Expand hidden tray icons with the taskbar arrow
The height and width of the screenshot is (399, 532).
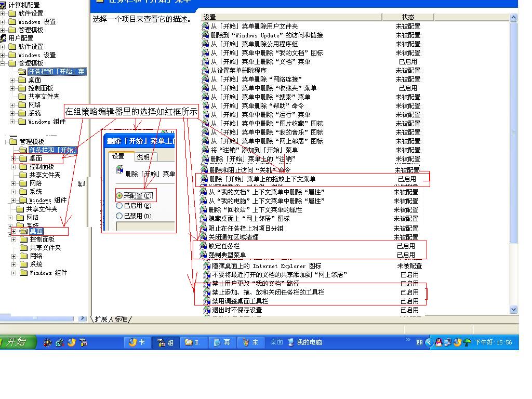[x=429, y=342]
